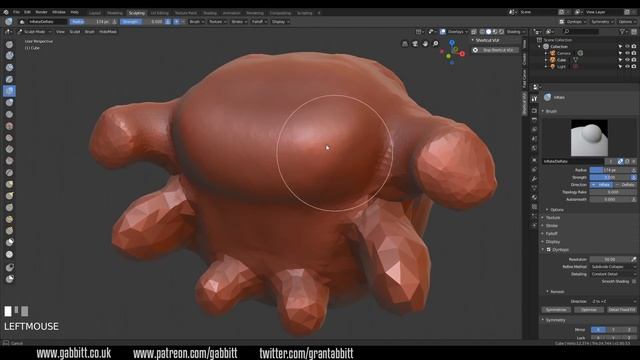
Task: Hide the Camera object via eye icon
Action: coord(627,53)
